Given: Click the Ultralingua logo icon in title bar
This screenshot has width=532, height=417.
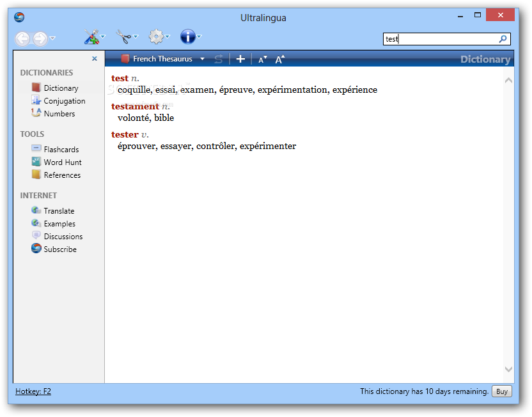Looking at the screenshot, I should tap(19, 17).
